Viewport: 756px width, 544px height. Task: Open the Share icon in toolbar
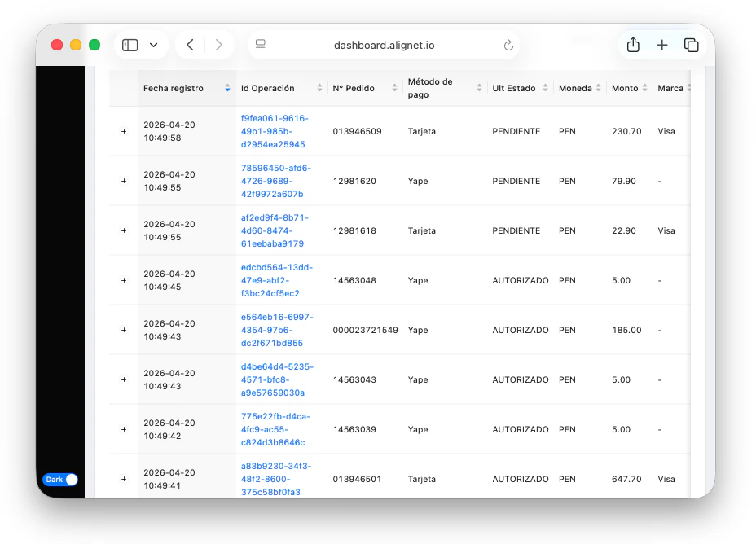[x=633, y=45]
